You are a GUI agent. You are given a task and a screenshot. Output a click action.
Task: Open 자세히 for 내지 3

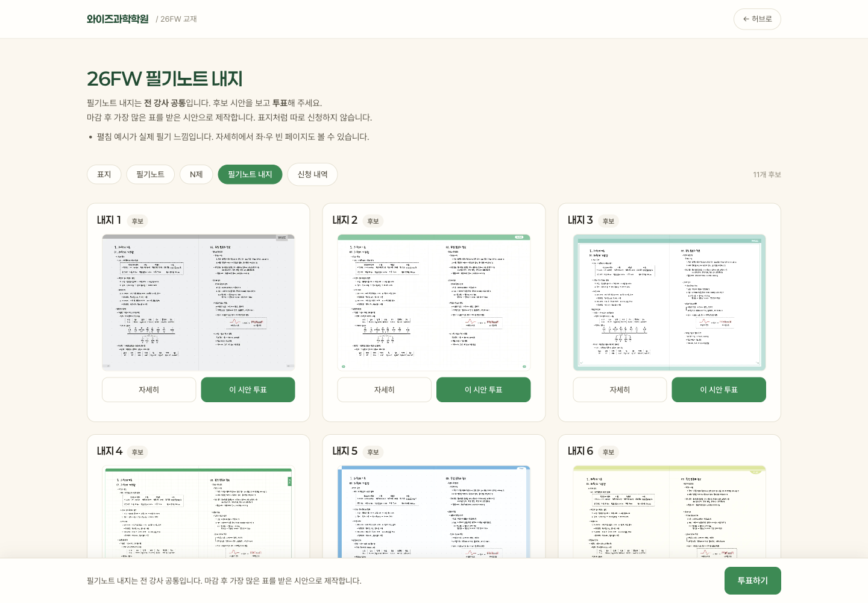click(620, 390)
